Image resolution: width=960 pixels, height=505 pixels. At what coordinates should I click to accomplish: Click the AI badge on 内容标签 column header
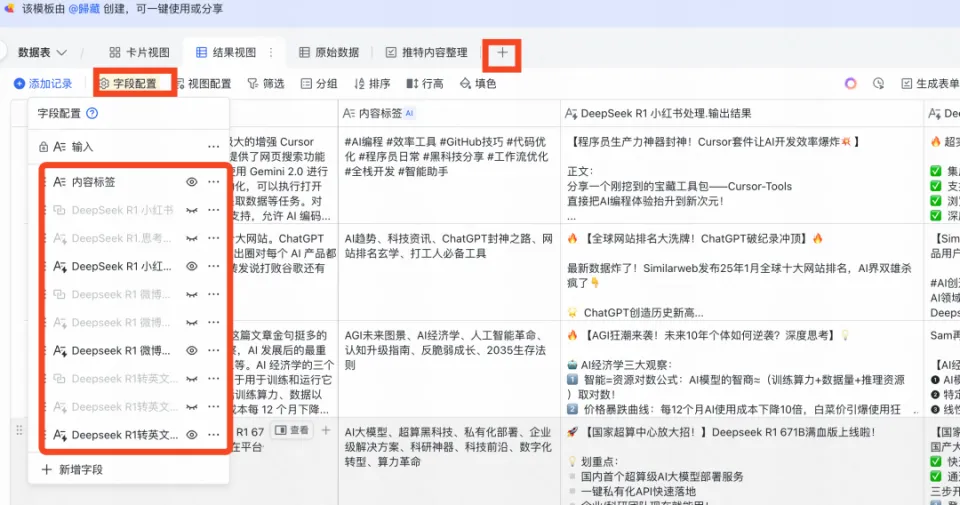click(x=410, y=113)
